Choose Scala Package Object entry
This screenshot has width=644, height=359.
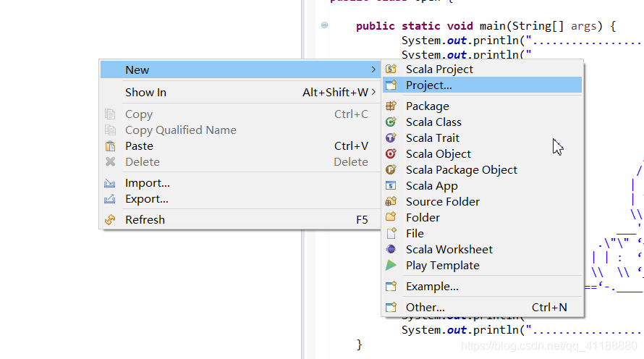tap(482, 169)
